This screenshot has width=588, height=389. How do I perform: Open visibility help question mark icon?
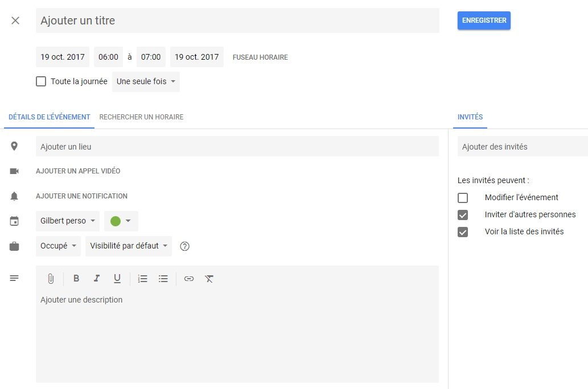184,246
